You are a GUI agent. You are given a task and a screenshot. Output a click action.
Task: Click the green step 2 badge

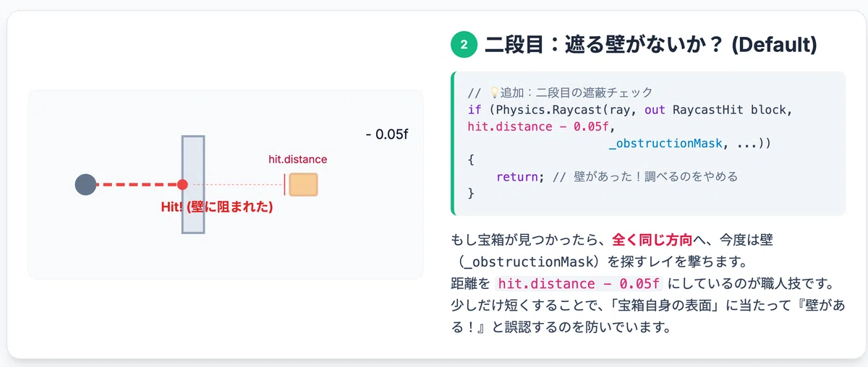click(x=464, y=45)
